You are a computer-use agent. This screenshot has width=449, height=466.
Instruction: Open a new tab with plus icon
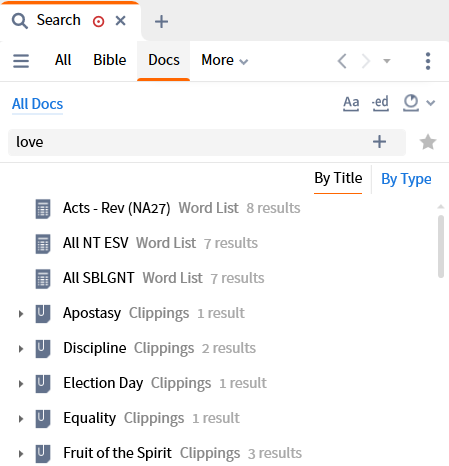point(161,22)
